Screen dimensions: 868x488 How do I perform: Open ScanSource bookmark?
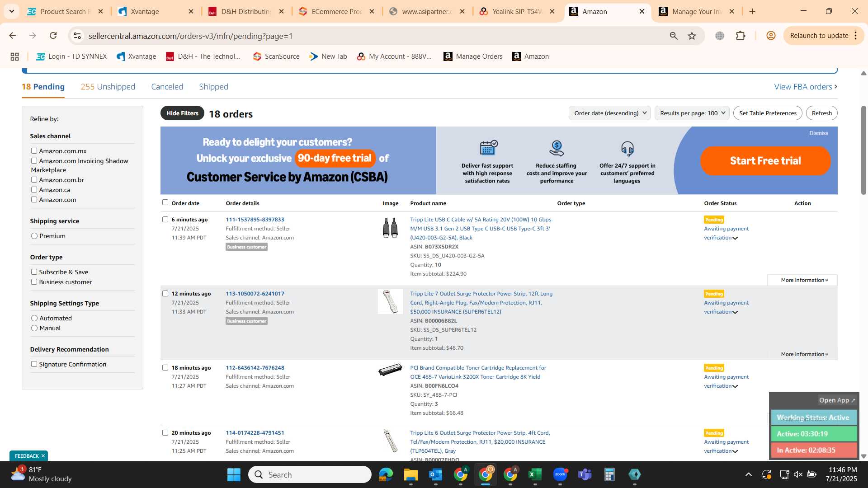276,56
